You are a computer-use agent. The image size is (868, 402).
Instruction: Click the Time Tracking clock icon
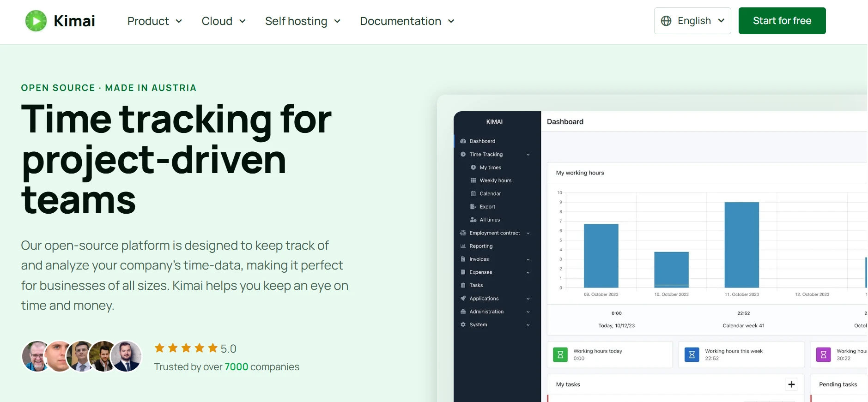pyautogui.click(x=463, y=154)
